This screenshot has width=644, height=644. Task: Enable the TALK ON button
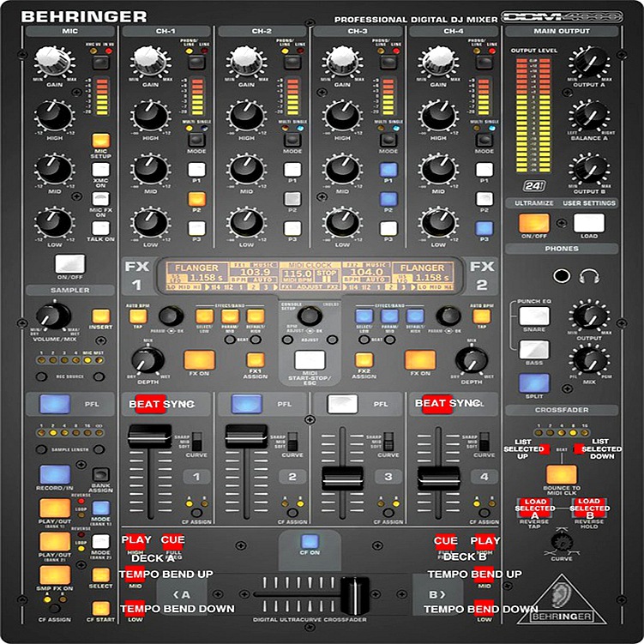click(100, 228)
